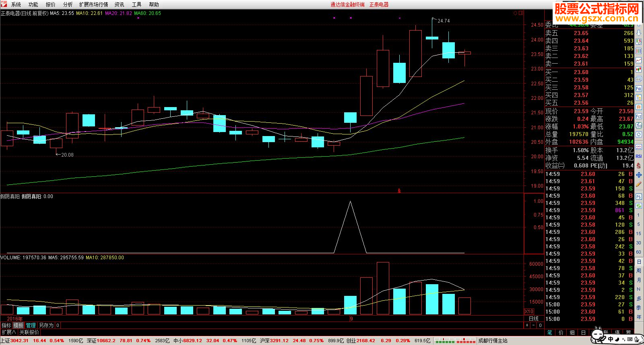644x345 pixels.
Task: Click the red S sidebar icon
Action: pos(639,165)
